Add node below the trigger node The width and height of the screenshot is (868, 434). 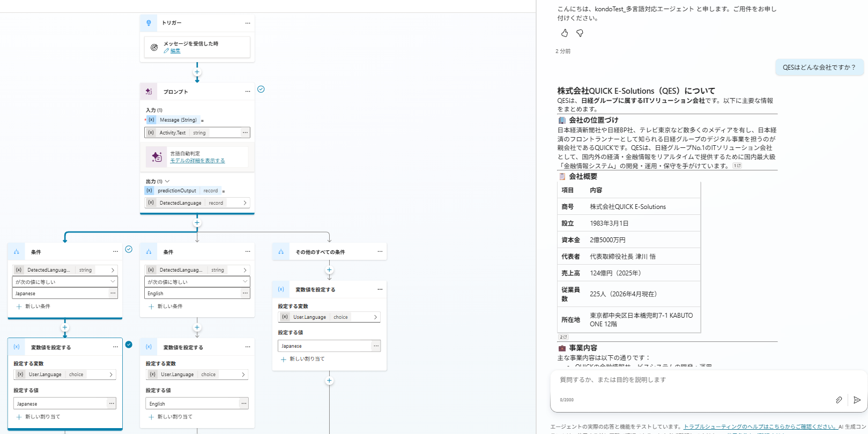pyautogui.click(x=197, y=72)
